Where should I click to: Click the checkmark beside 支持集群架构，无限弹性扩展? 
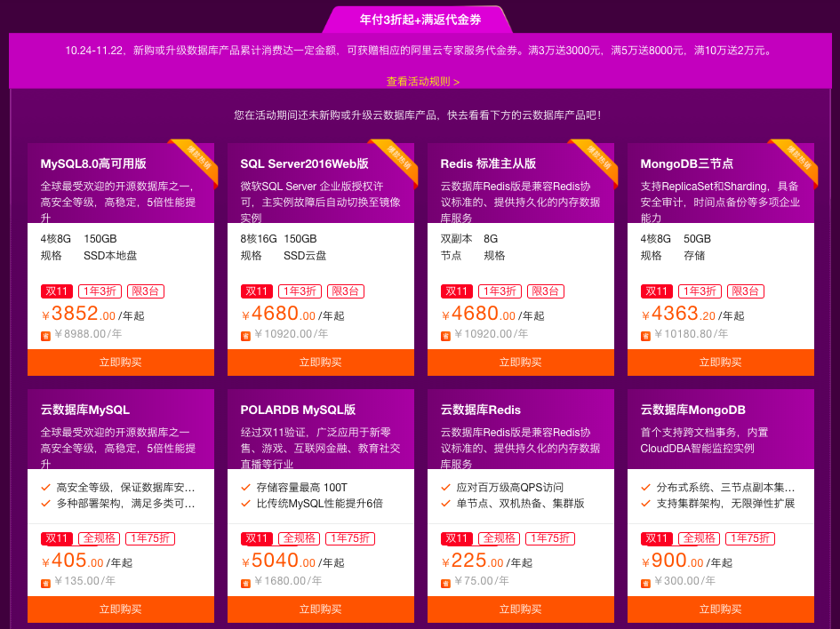(645, 503)
